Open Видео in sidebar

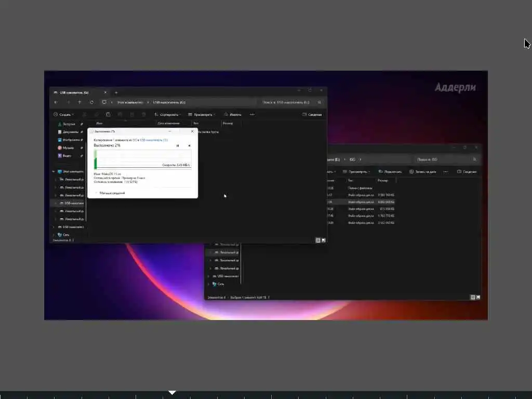pos(64,156)
